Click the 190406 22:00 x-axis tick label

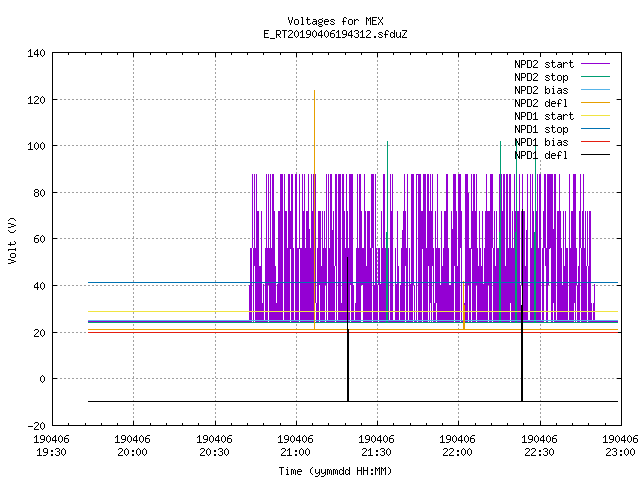[458, 446]
